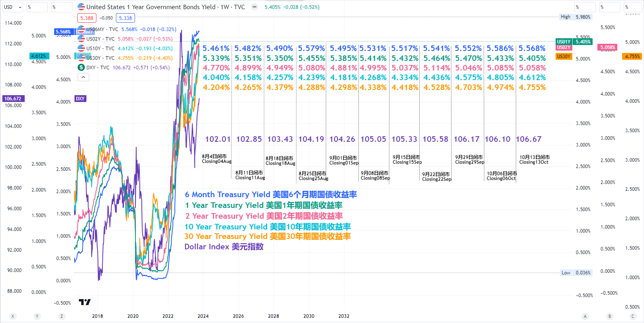Viewport: 644px width, 323px height.
Task: Select price scale X at bottom
Action: pos(13,316)
